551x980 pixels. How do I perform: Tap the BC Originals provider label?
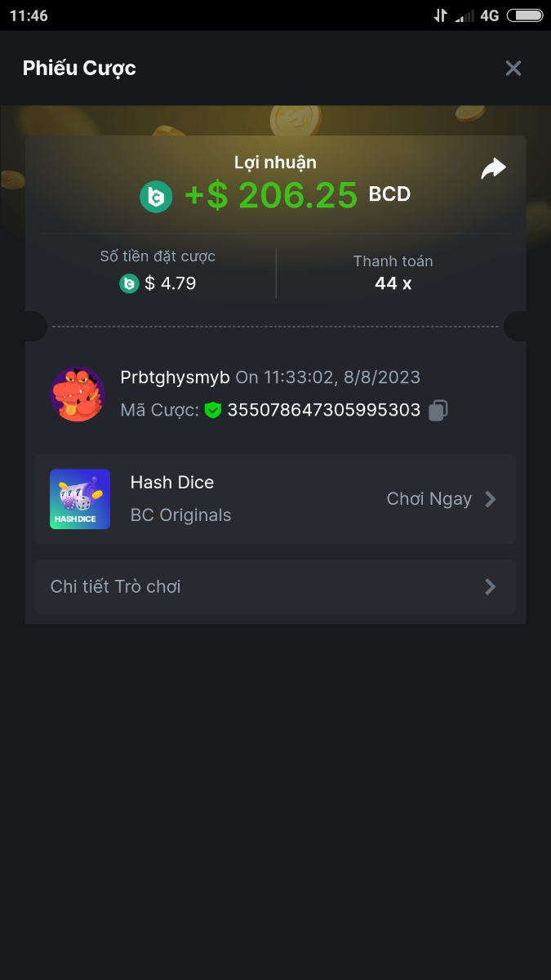(180, 515)
